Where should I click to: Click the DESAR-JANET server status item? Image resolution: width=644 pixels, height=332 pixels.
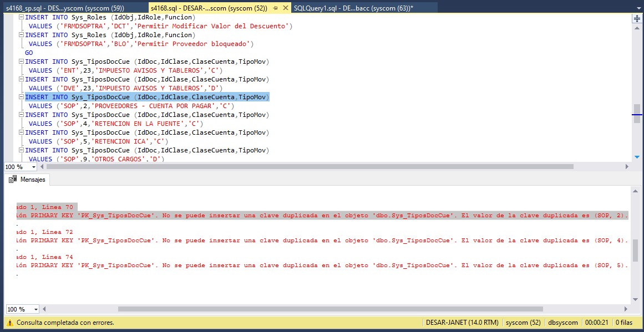[462, 323]
